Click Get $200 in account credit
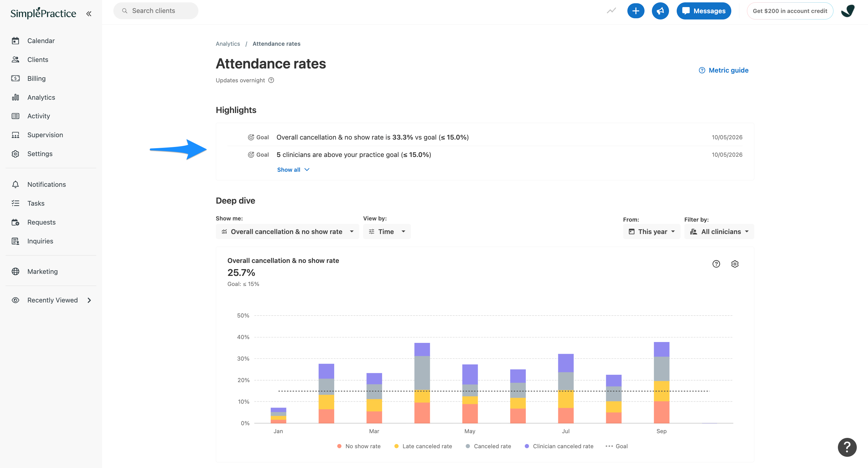Image resolution: width=868 pixels, height=468 pixels. pyautogui.click(x=789, y=11)
